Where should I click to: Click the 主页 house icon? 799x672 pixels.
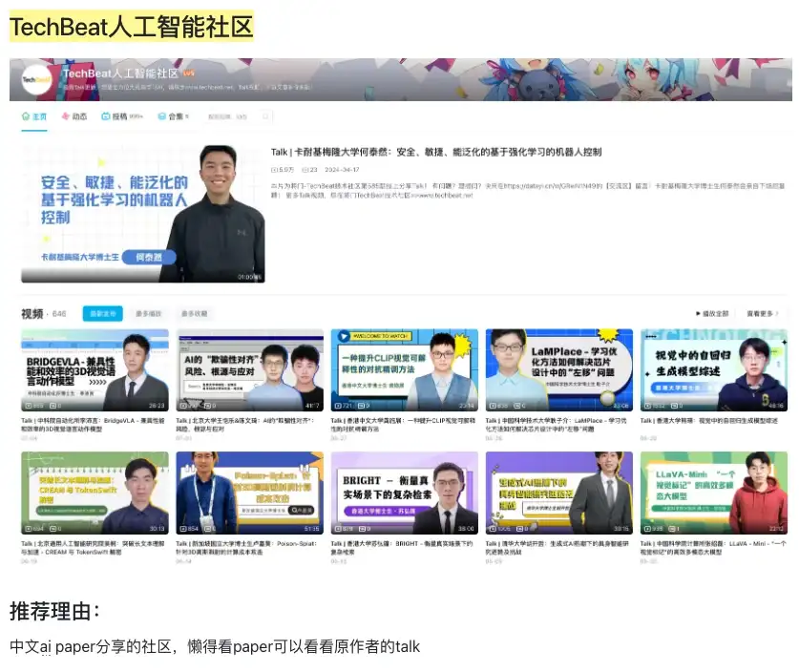[x=26, y=115]
